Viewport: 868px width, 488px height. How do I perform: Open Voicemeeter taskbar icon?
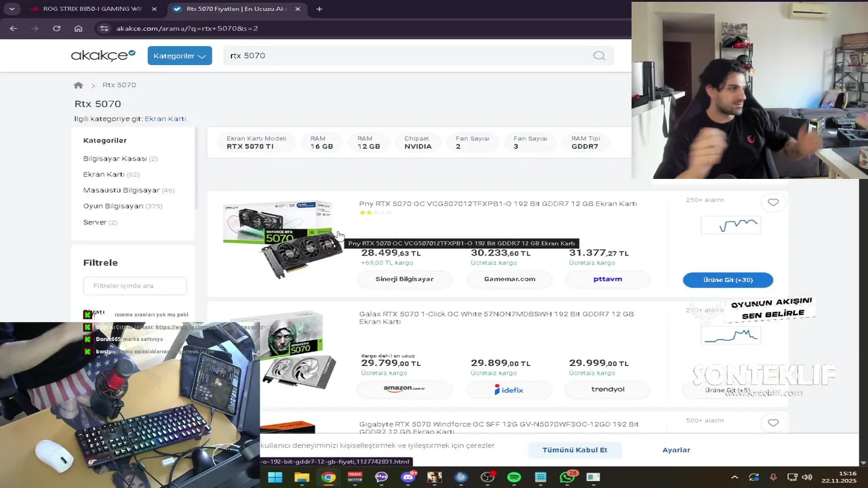(355, 477)
